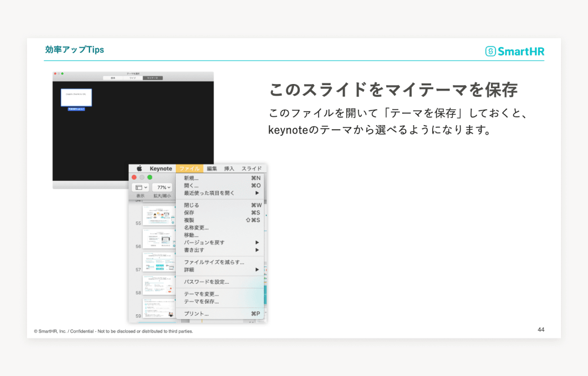Choose テーマを変更... menu entry
This screenshot has width=588, height=376.
coord(201,294)
